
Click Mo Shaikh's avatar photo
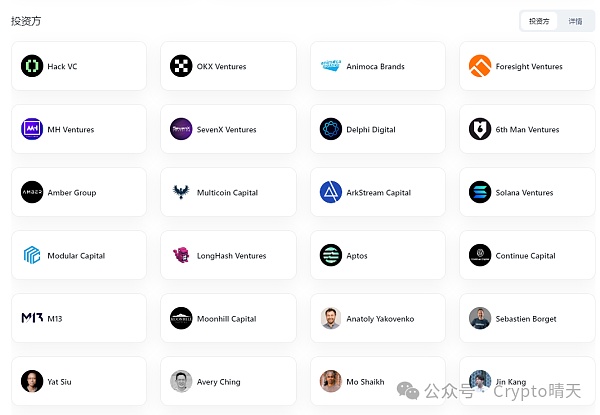pos(331,381)
